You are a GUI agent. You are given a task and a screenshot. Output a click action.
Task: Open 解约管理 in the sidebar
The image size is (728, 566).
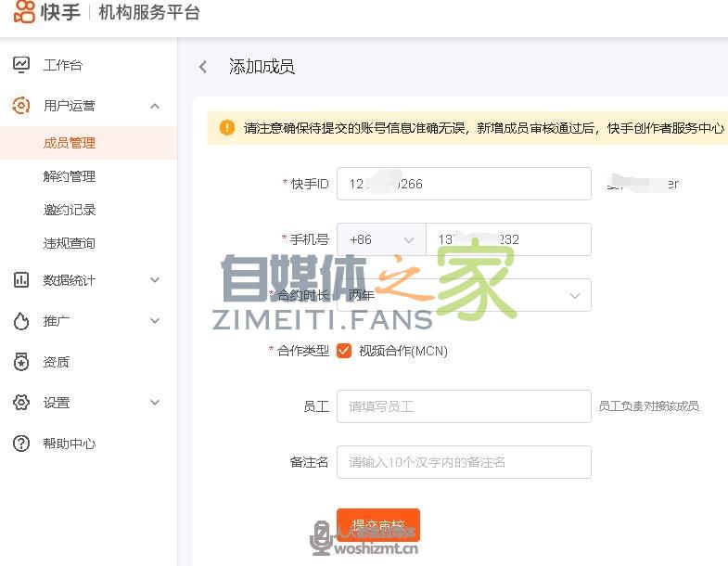[x=70, y=176]
